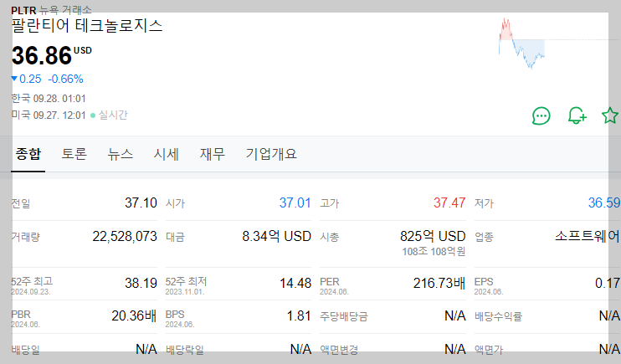Click the PBR value 20.36배
This screenshot has height=364, width=621.
tap(134, 315)
